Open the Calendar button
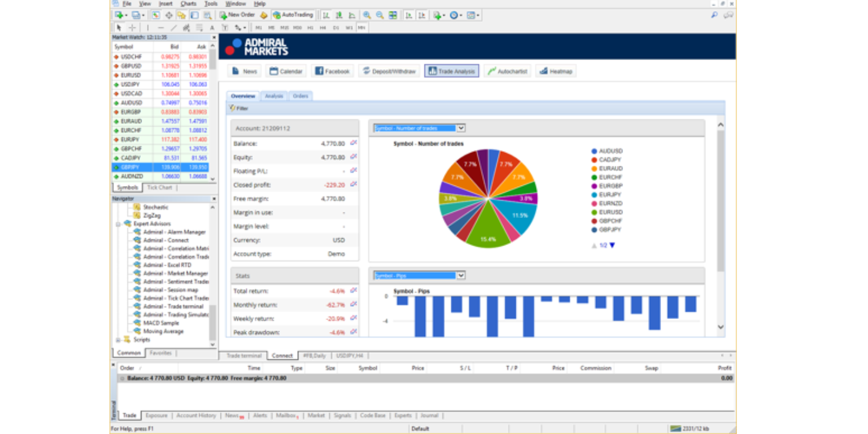Image resolution: width=868 pixels, height=434 pixels. 286,71
